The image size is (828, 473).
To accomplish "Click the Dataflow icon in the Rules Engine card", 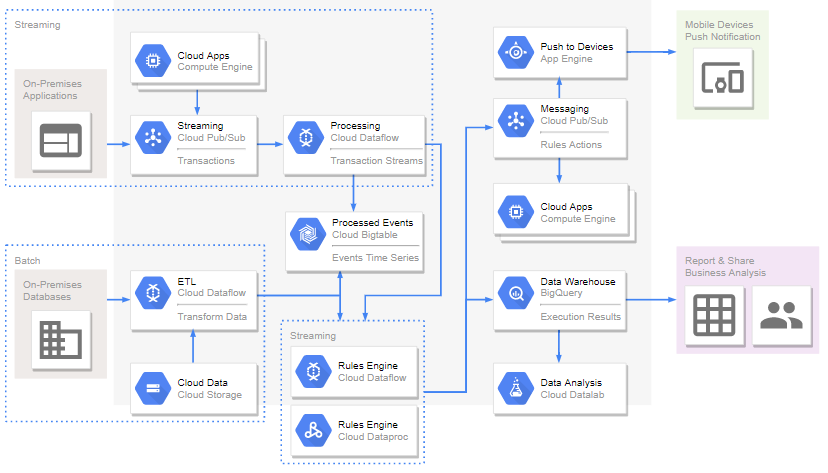I will (x=313, y=371).
